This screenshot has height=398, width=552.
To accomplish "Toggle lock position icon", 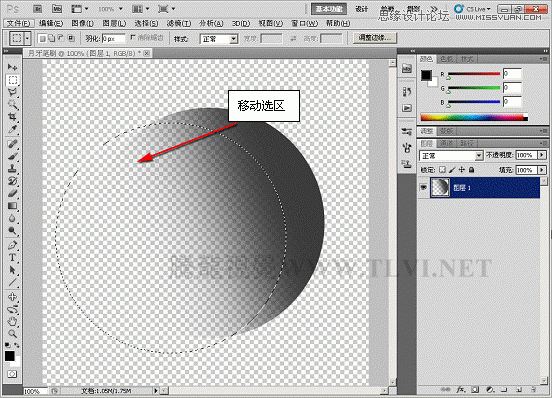I will tap(462, 170).
